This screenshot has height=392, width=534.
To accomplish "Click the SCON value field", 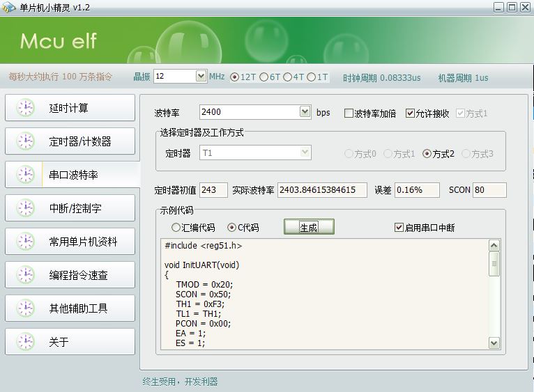I will point(489,190).
